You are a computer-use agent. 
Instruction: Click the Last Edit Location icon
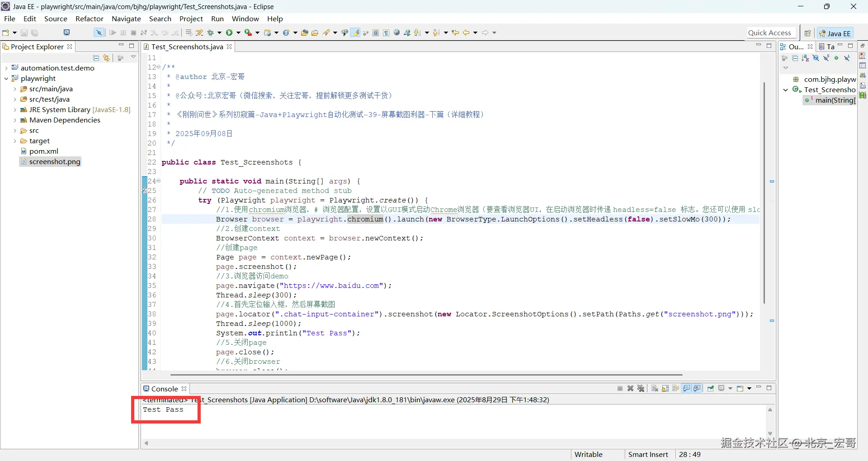pos(456,33)
